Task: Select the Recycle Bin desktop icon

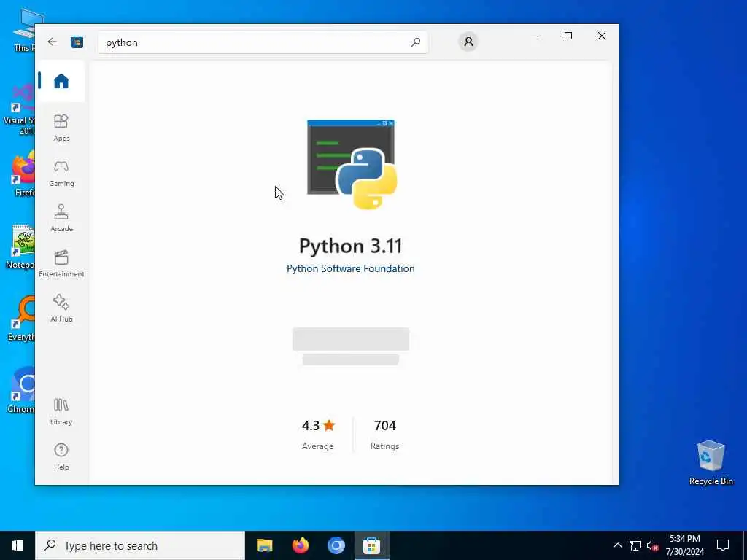Action: click(711, 463)
